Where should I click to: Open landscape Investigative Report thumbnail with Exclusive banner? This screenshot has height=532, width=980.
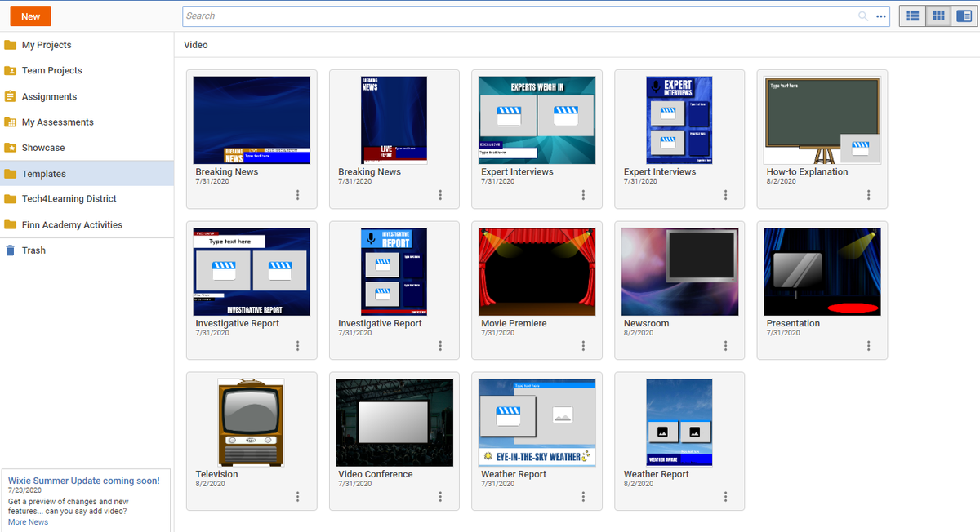pyautogui.click(x=252, y=272)
